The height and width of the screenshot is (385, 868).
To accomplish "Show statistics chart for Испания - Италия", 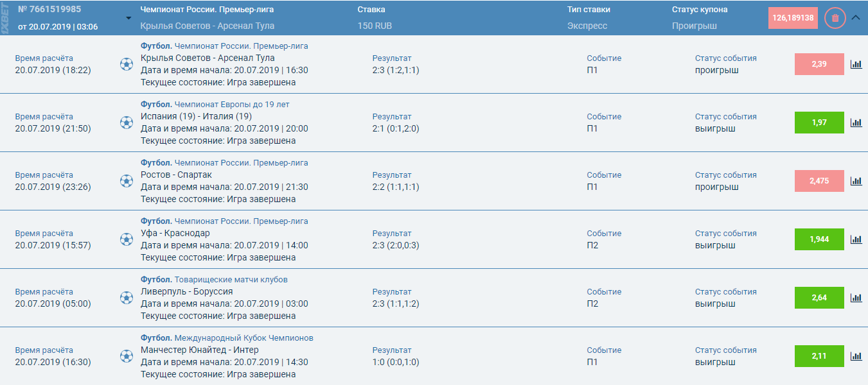I will [x=856, y=123].
